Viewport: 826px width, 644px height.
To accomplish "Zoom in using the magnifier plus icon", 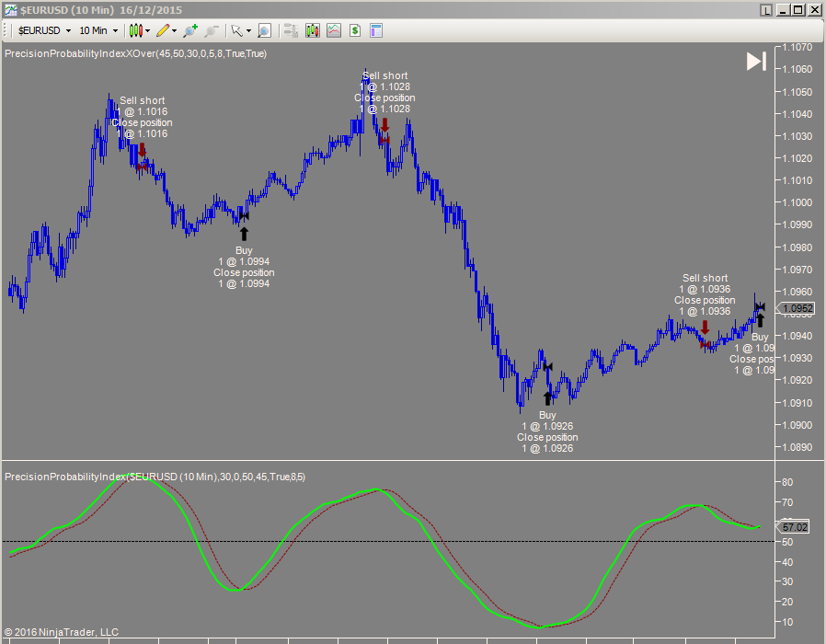I will point(189,30).
